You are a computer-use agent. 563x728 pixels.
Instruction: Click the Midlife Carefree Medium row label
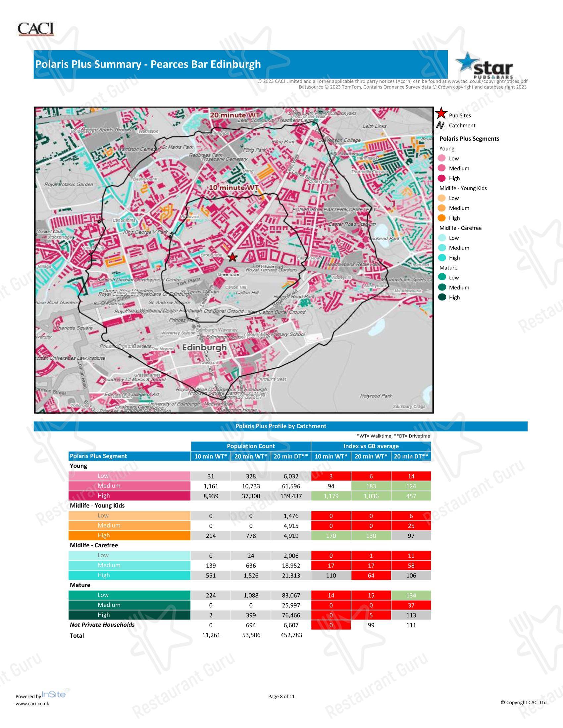point(129,565)
